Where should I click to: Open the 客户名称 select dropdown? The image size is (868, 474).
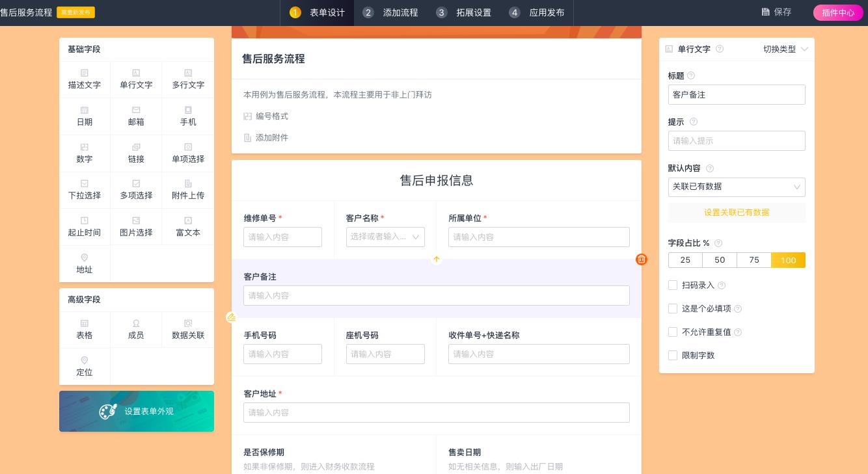tap(385, 237)
